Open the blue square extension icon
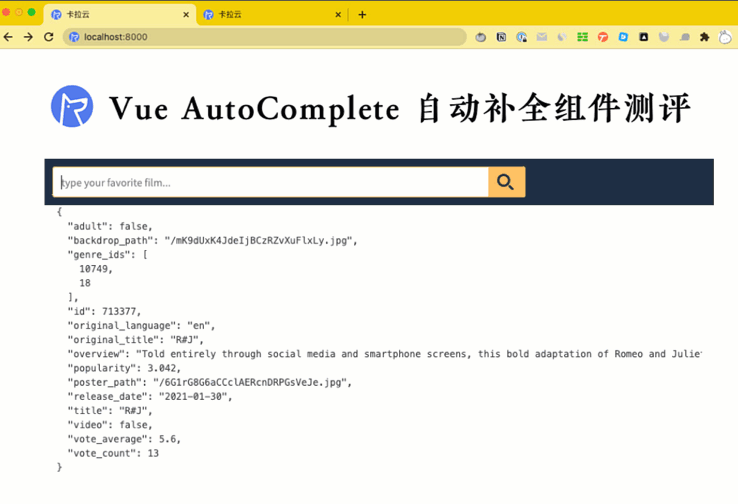 pyautogui.click(x=623, y=37)
